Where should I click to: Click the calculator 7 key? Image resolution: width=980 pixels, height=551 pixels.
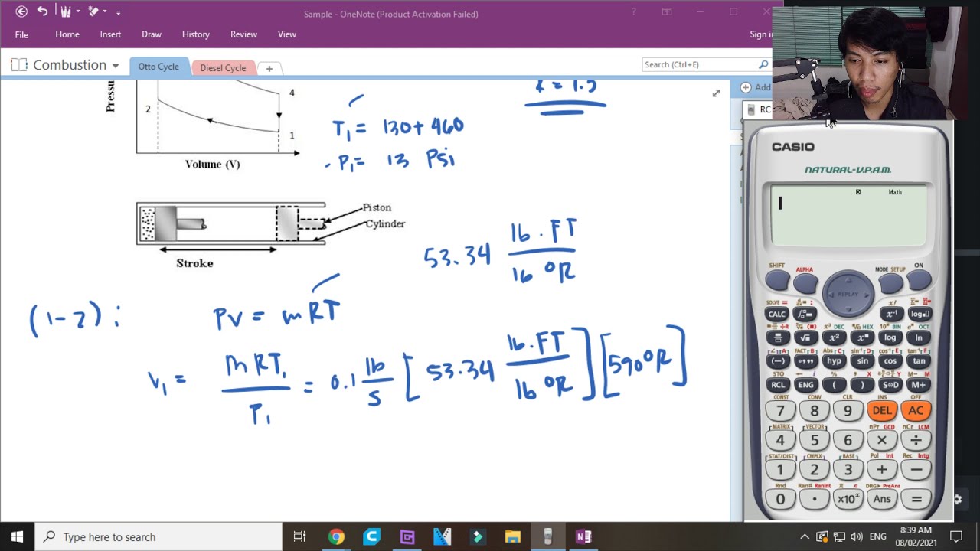click(780, 411)
